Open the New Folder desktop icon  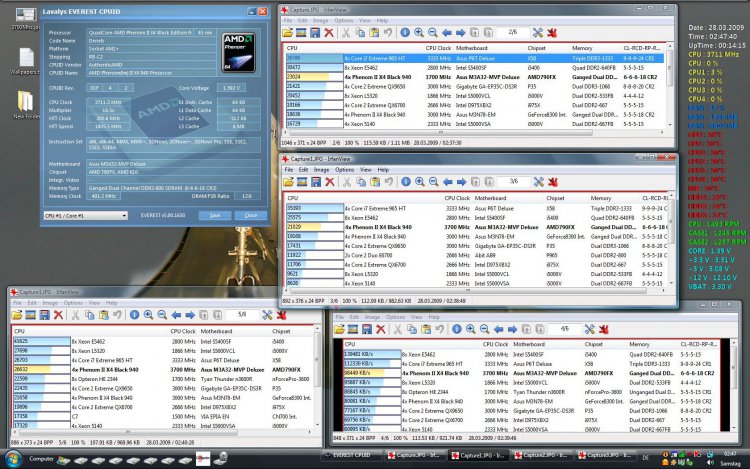coord(26,105)
